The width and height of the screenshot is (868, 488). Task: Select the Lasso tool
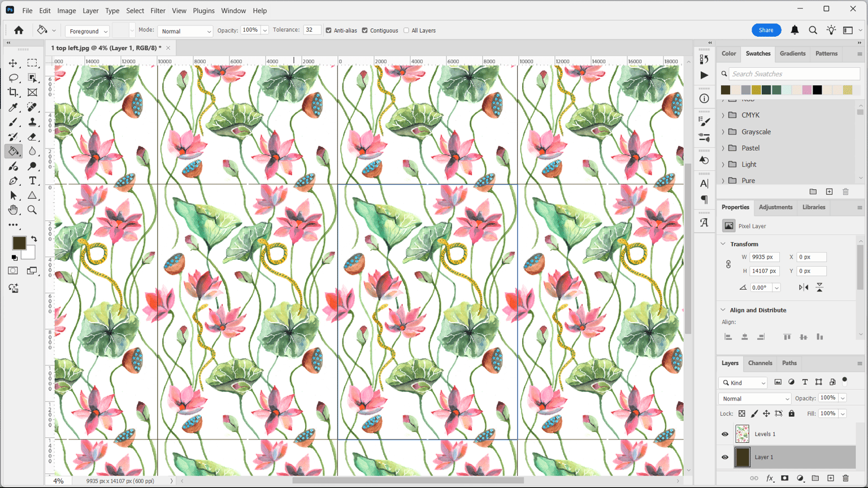coord(13,78)
